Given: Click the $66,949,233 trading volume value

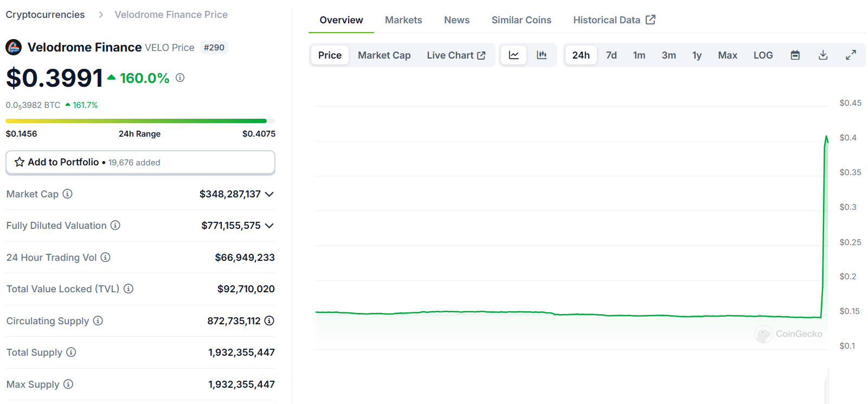Looking at the screenshot, I should 245,258.
